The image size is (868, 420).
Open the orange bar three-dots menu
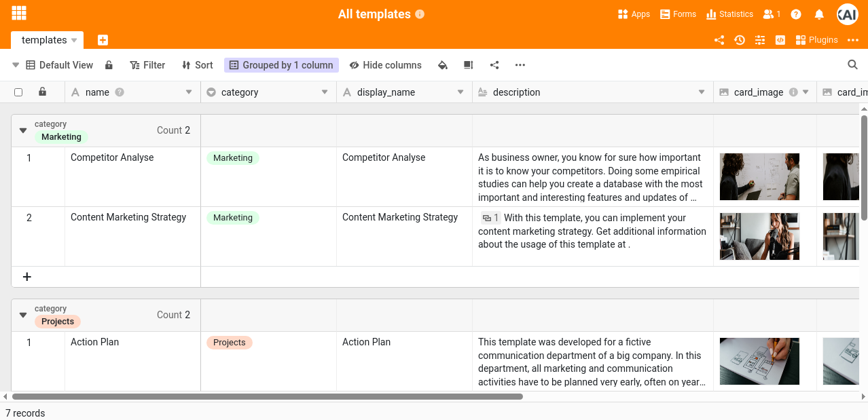[853, 40]
